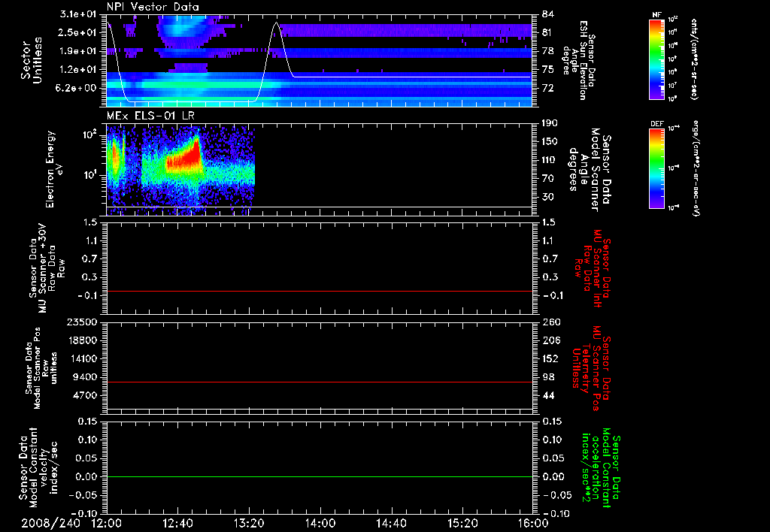This screenshot has width=770, height=532.
Task: Click the green acceleration trace line
Action: (320, 476)
